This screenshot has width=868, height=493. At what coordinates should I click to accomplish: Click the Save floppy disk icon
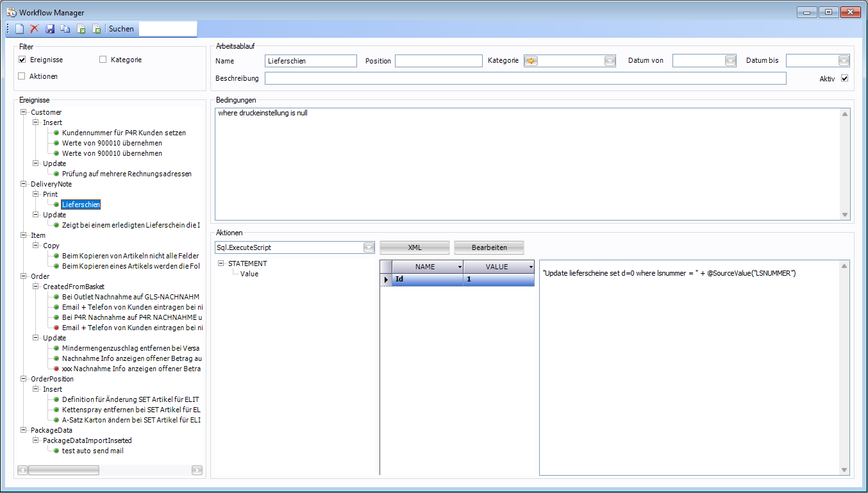(x=50, y=29)
